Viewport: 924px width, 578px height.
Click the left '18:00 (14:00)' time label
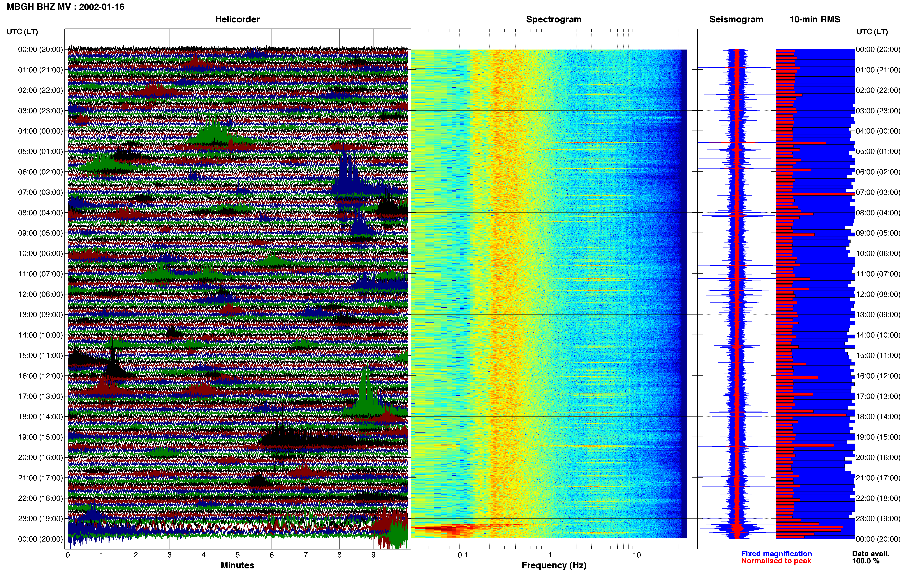[x=41, y=417]
